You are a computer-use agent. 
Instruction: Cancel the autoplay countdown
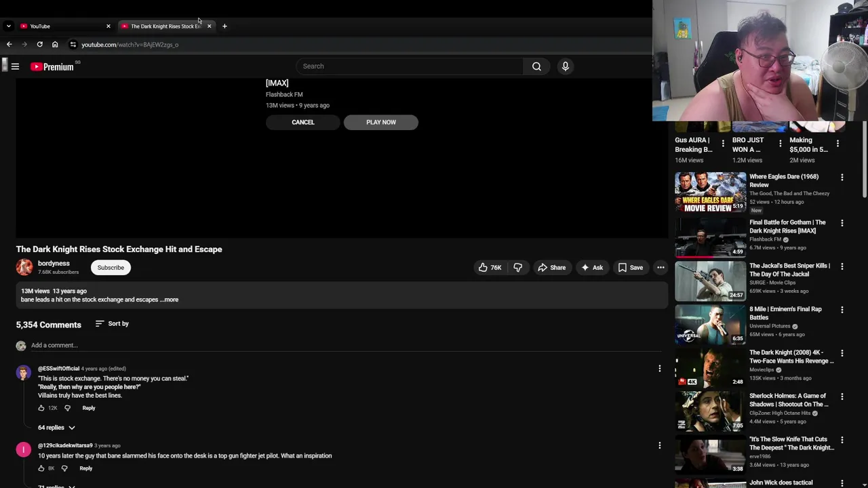[303, 122]
